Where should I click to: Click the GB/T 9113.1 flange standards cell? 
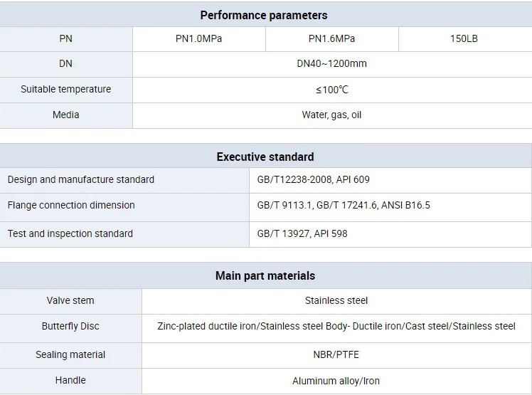click(x=344, y=205)
